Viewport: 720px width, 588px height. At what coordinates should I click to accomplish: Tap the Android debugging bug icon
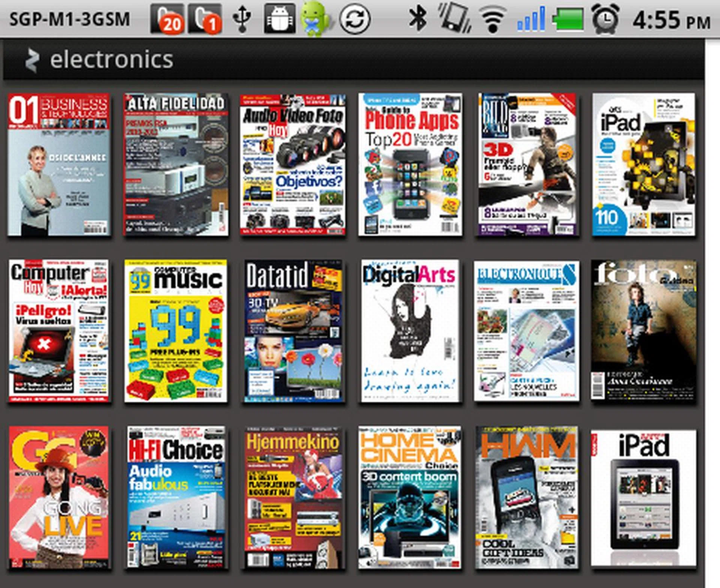279,19
